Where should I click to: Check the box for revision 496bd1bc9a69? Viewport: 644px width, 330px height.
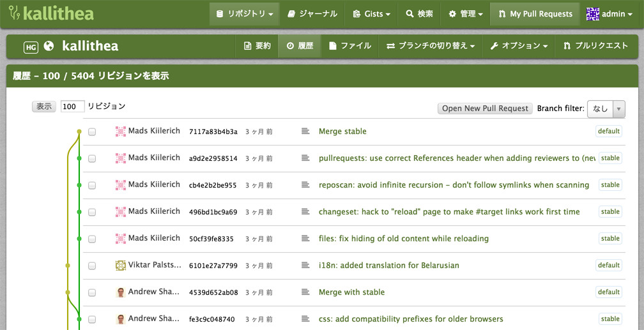tap(92, 212)
